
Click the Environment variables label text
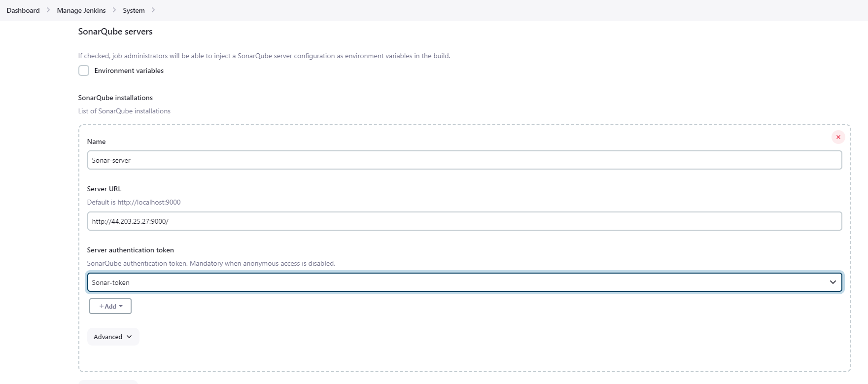pyautogui.click(x=129, y=70)
